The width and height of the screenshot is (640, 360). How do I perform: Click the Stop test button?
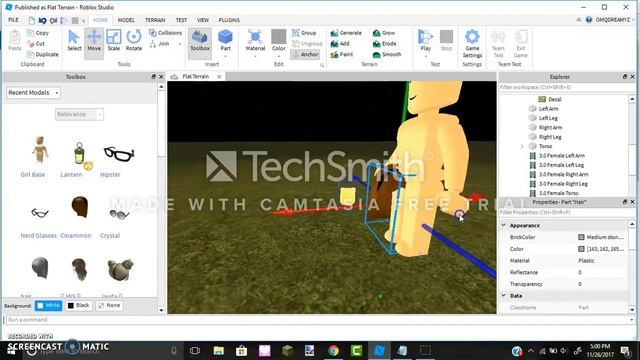coord(446,40)
